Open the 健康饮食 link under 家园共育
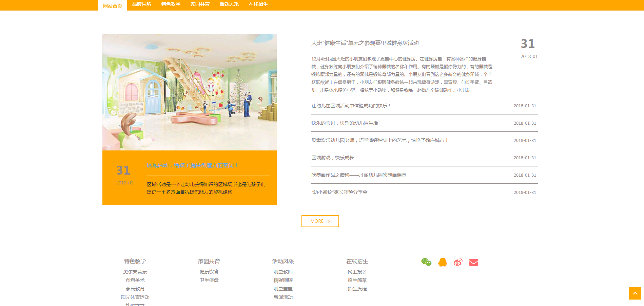644x306 pixels. coord(209,271)
